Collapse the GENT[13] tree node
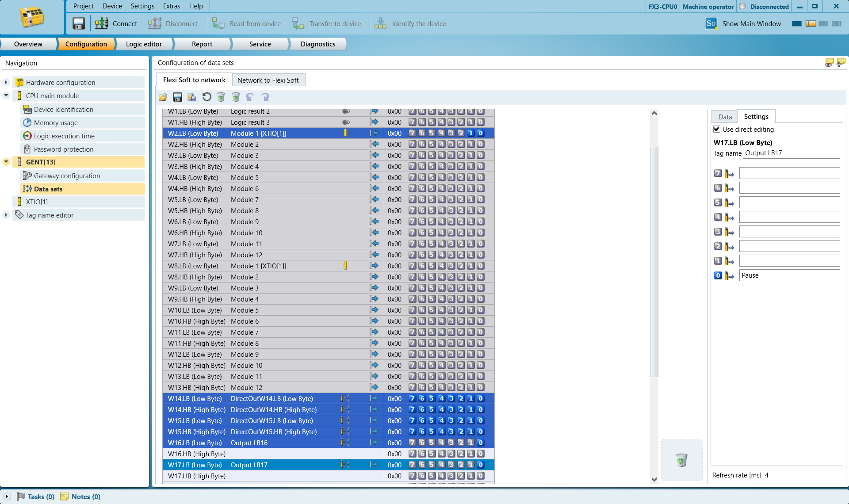This screenshot has width=849, height=504. [6, 162]
